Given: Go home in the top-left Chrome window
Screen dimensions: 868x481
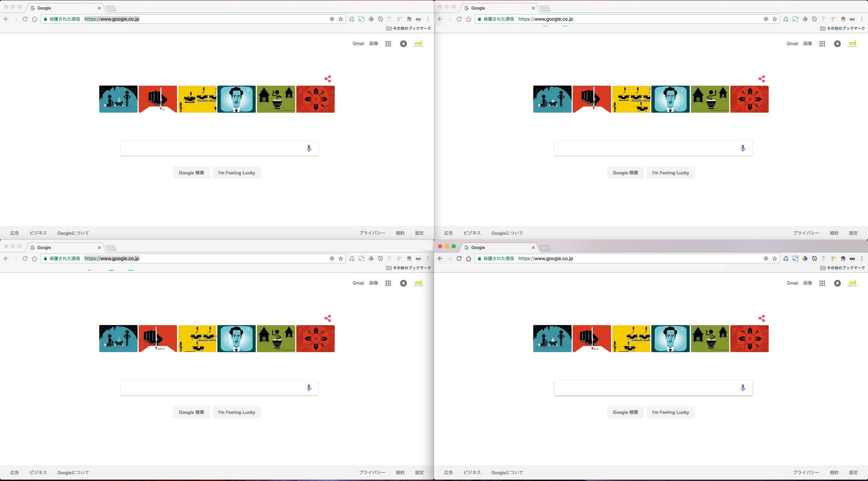Looking at the screenshot, I should pyautogui.click(x=35, y=19).
